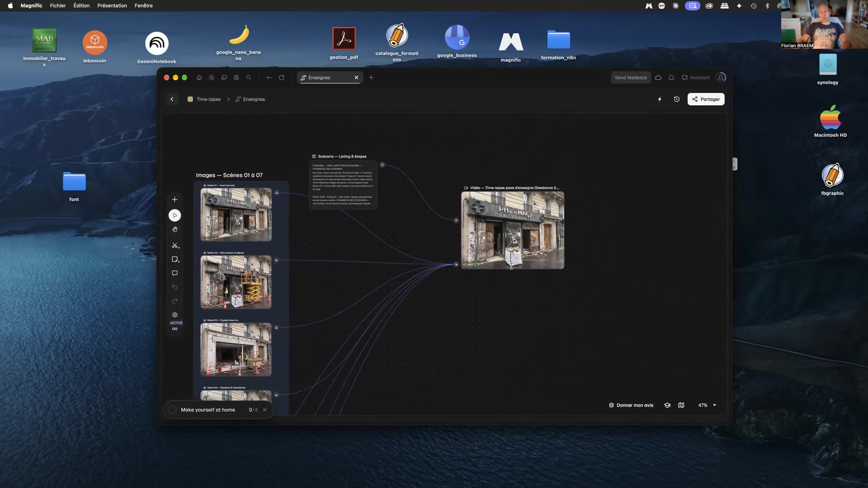Go to the Magnific home icon

(199, 78)
